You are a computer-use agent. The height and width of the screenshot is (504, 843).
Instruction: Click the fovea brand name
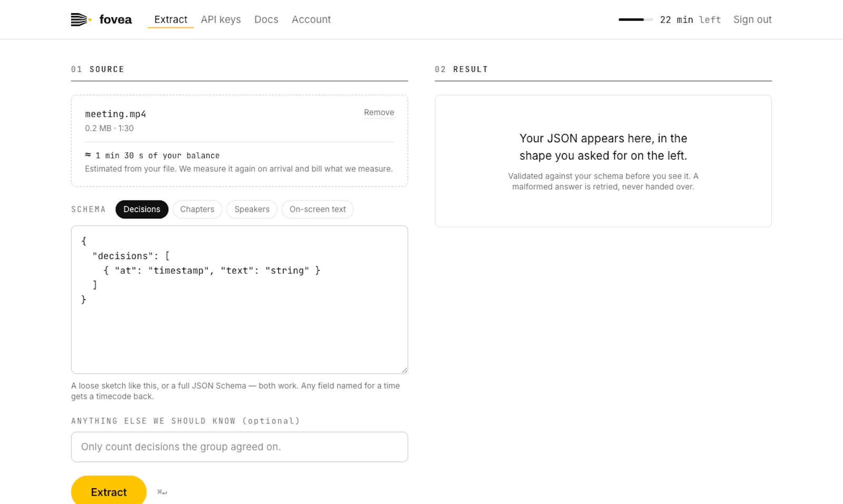point(115,19)
